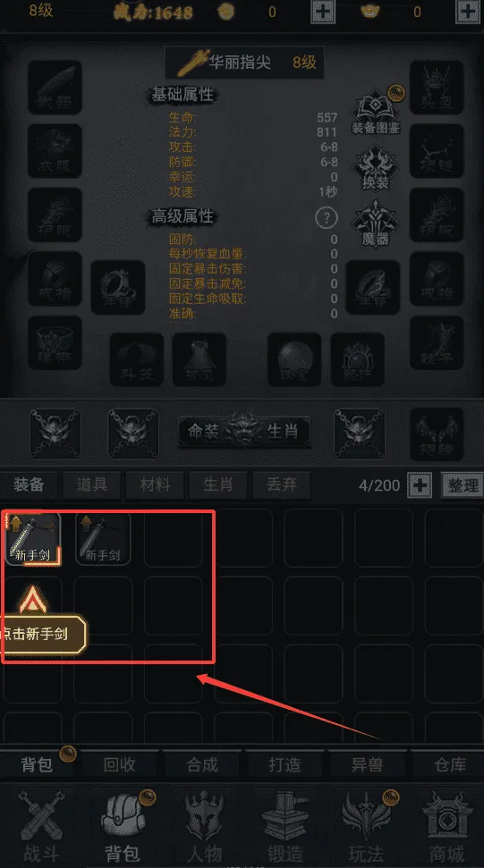
Task: Expand bag capacity with plus next to 4/200
Action: point(420,485)
